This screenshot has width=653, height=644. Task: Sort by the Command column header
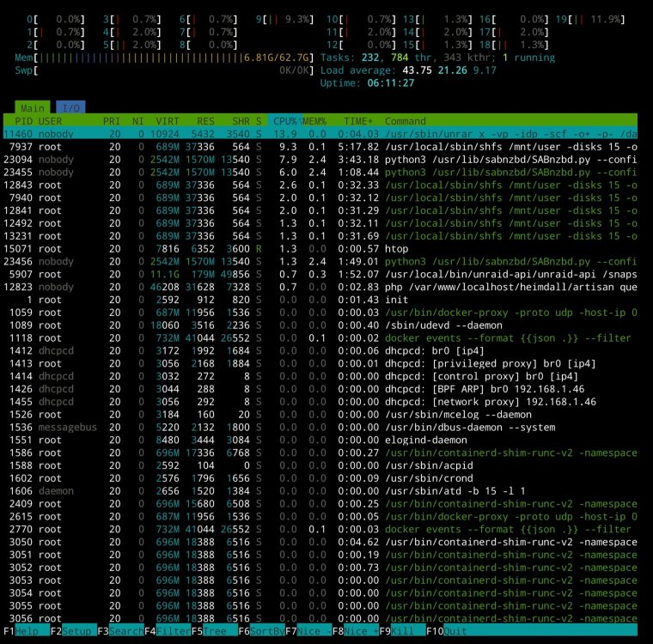[x=406, y=121]
